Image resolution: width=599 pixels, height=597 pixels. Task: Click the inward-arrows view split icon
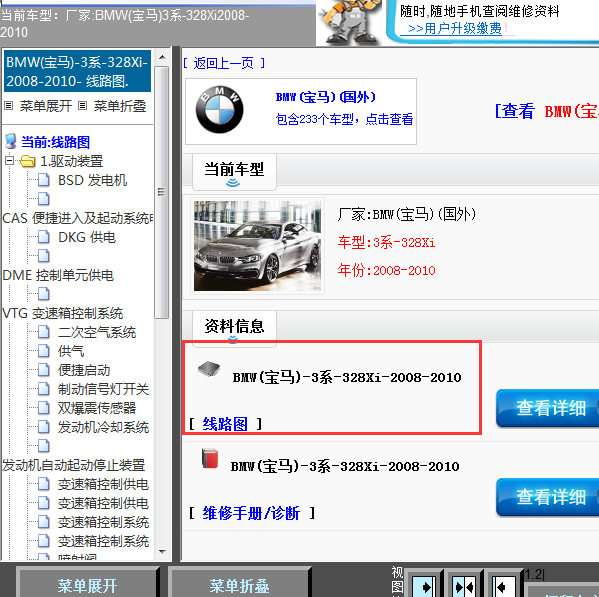pyautogui.click(x=464, y=586)
